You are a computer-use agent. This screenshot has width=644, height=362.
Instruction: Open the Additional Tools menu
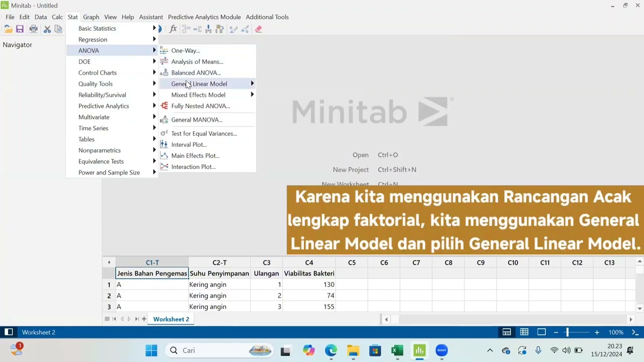[x=267, y=17]
